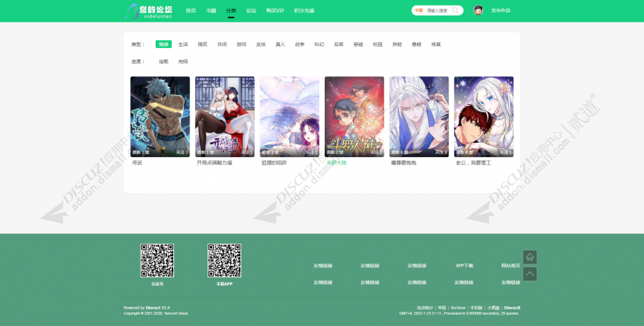Click the 网站首页 footer link
The width and height of the screenshot is (644, 326).
tap(510, 266)
